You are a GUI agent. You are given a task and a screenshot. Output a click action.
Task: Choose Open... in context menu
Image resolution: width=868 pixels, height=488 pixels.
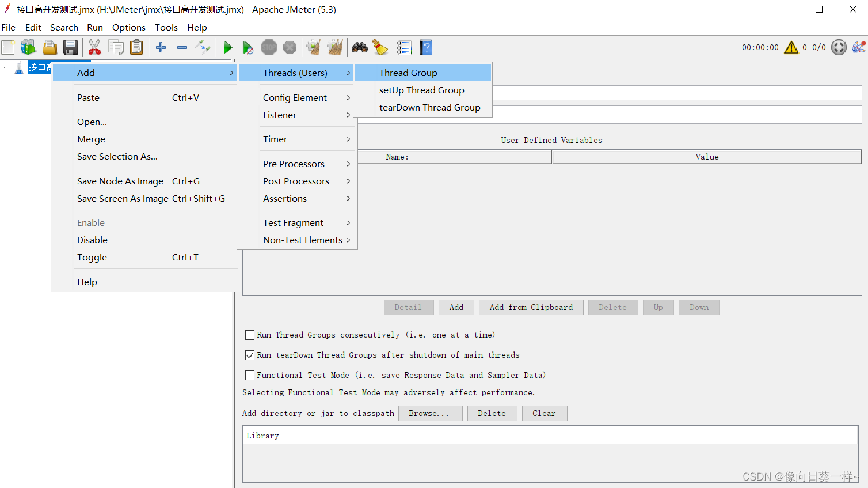click(144, 122)
